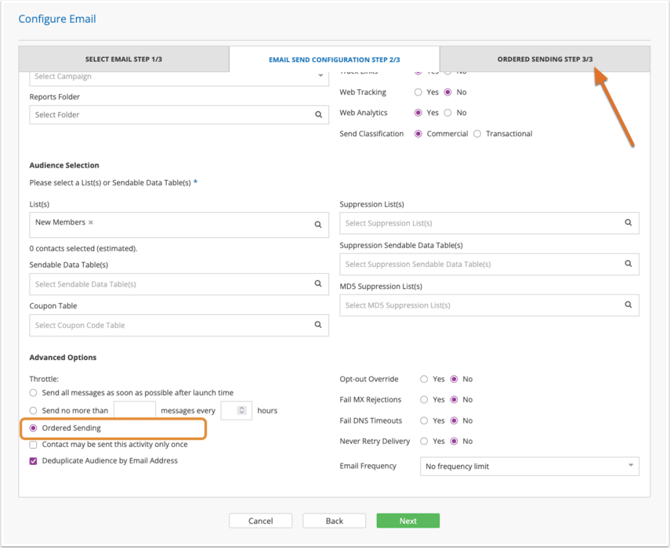The image size is (670, 548).
Task: Open the Select Campaign dropdown
Action: pyautogui.click(x=320, y=76)
